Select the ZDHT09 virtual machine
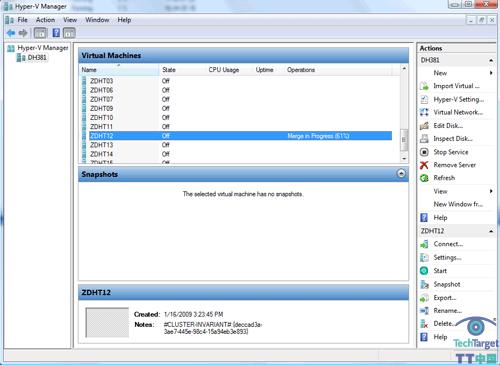The image size is (500, 365). pyautogui.click(x=101, y=108)
